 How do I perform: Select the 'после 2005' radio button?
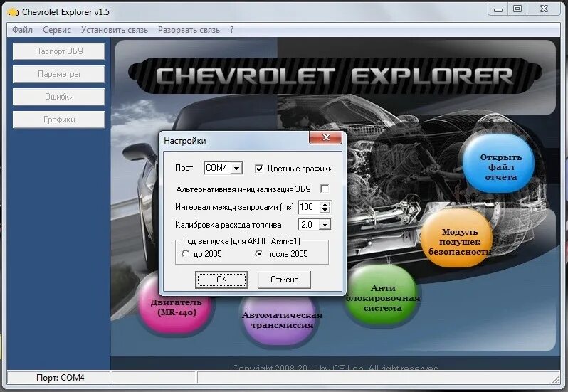258,254
